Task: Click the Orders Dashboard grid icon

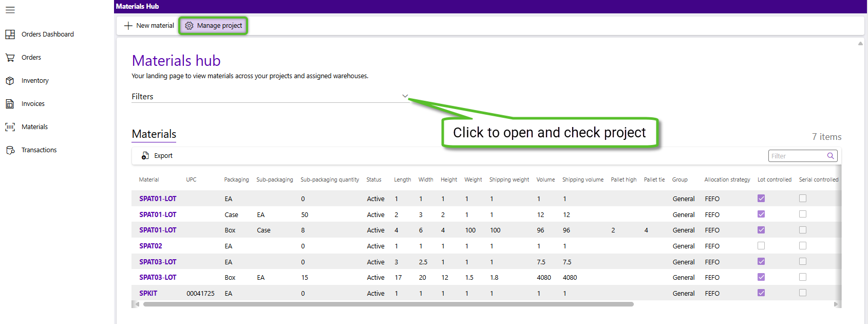Action: 10,34
